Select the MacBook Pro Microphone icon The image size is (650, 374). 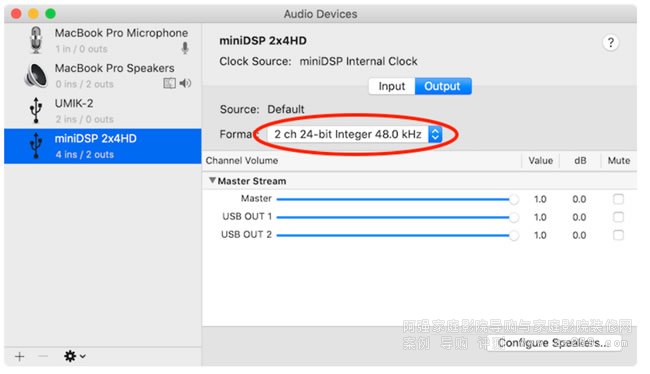coord(36,40)
